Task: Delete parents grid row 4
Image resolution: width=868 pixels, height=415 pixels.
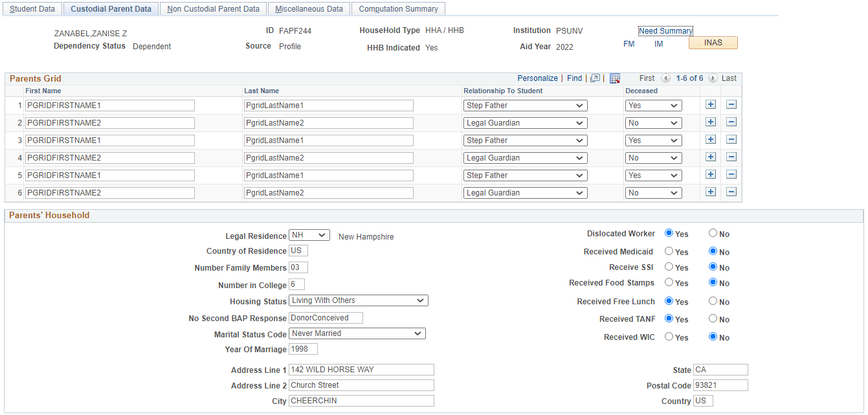Action: [x=731, y=157]
